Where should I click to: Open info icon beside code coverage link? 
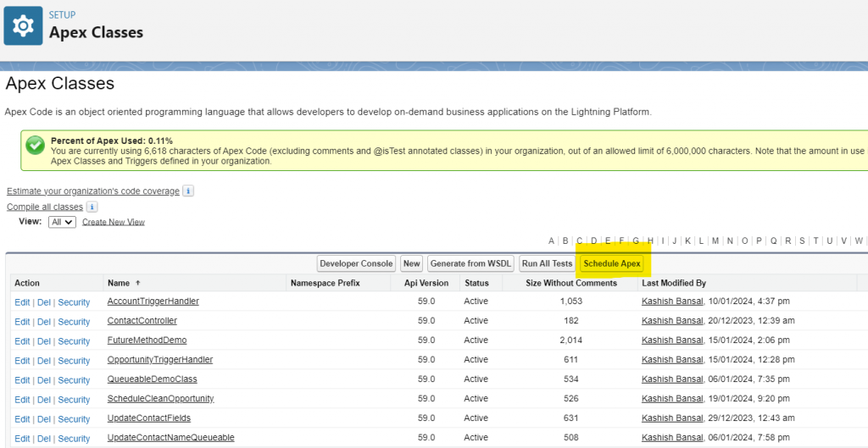pos(188,191)
